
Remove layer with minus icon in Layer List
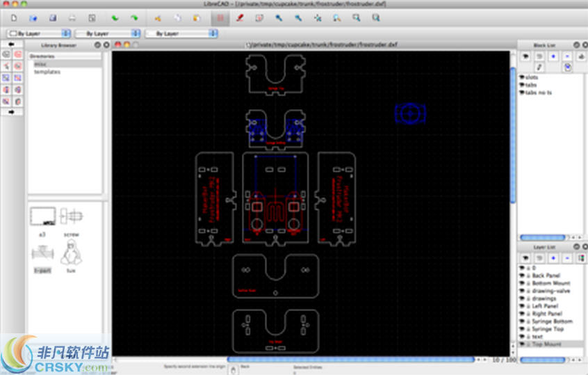click(567, 258)
